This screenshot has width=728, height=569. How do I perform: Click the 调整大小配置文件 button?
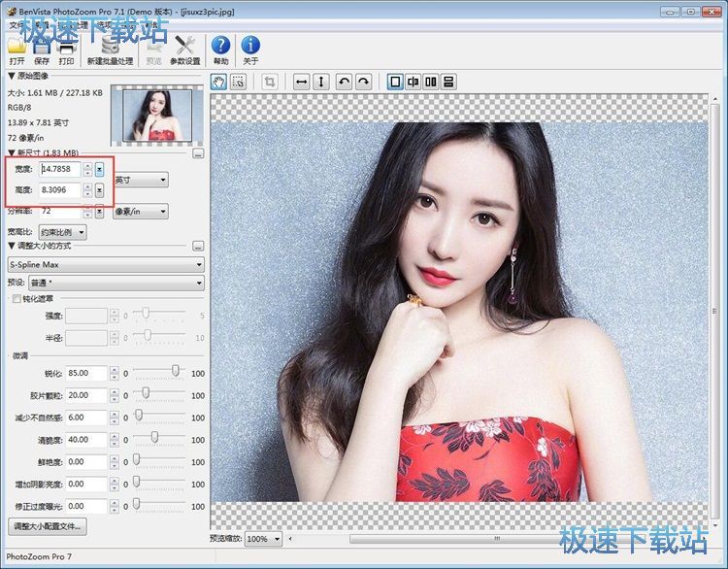click(x=48, y=526)
